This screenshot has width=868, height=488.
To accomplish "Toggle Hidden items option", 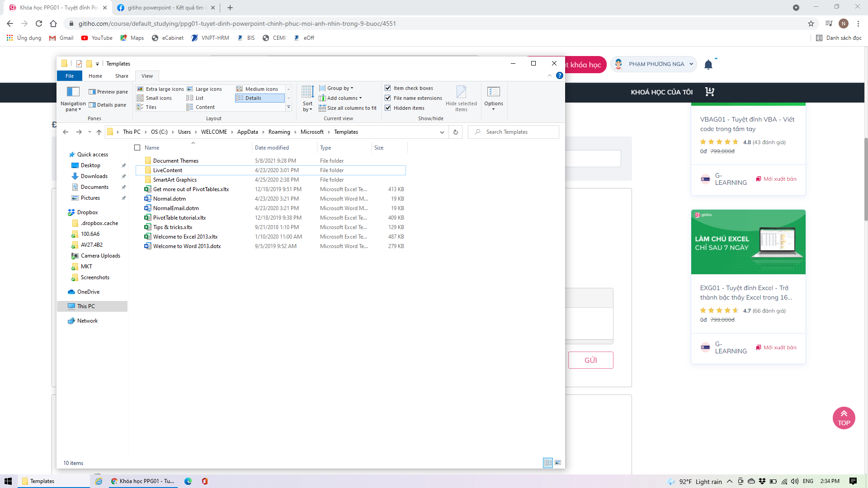I will [x=405, y=108].
